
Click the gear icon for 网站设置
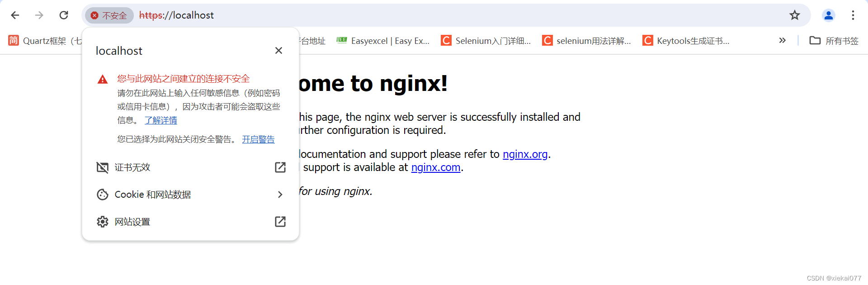(x=103, y=222)
